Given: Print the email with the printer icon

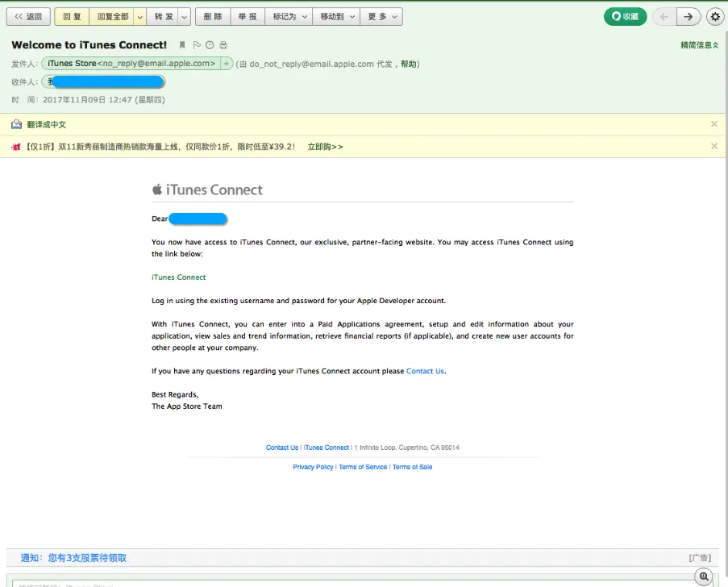Looking at the screenshot, I should [x=223, y=45].
